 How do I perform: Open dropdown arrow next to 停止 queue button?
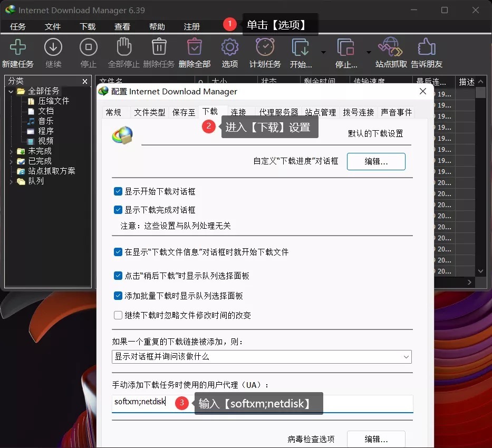369,52
